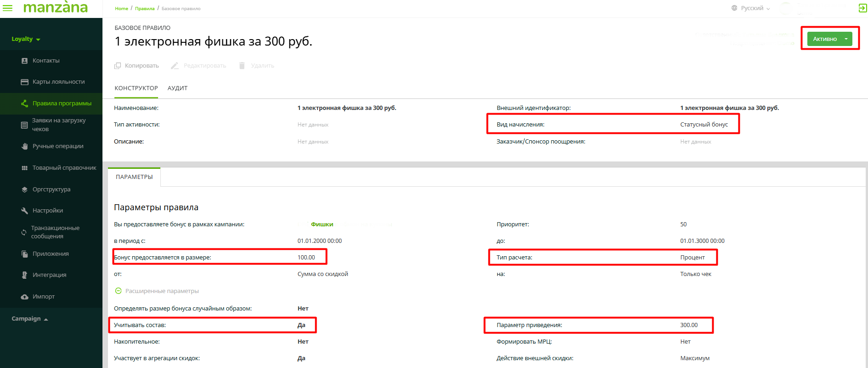The image size is (868, 368).
Task: Open the Русский language selector
Action: (751, 8)
